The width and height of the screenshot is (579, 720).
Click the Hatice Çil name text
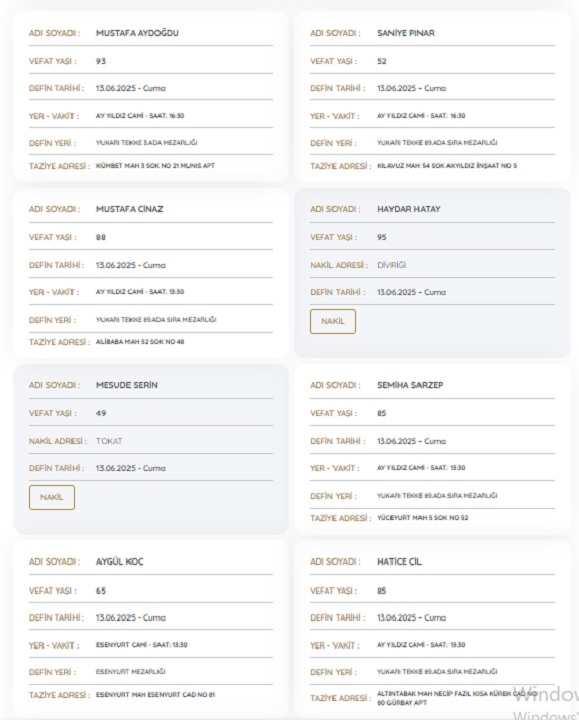click(399, 562)
